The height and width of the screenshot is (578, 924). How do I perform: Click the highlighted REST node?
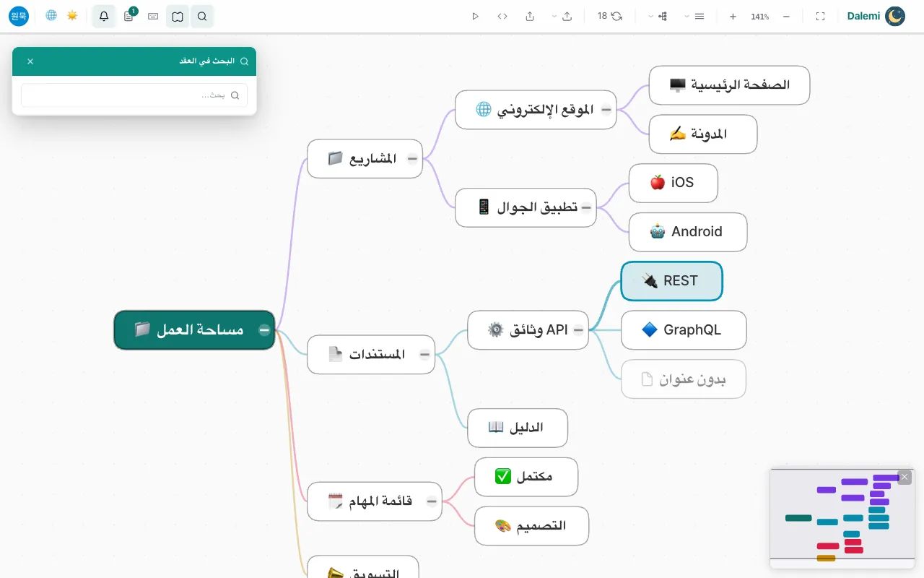[671, 281]
